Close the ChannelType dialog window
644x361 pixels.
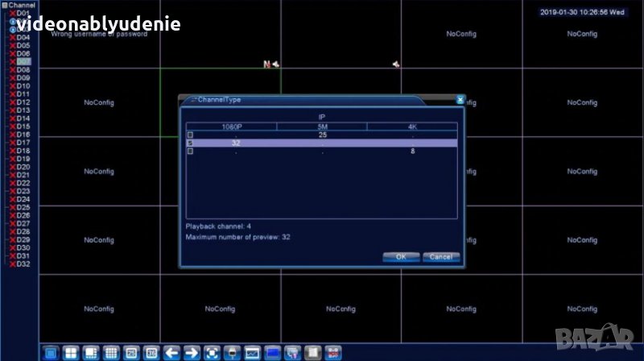460,100
